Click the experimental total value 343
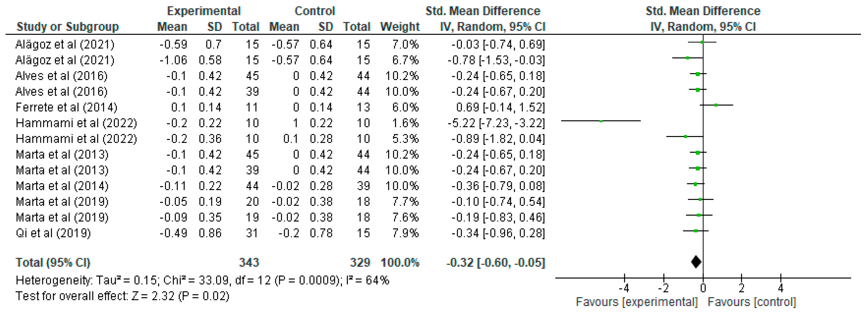This screenshot has width=868, height=314. [249, 262]
